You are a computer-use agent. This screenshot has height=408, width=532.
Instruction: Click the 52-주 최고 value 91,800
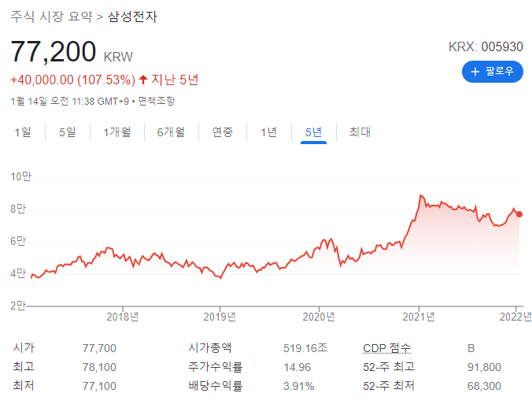coord(484,367)
